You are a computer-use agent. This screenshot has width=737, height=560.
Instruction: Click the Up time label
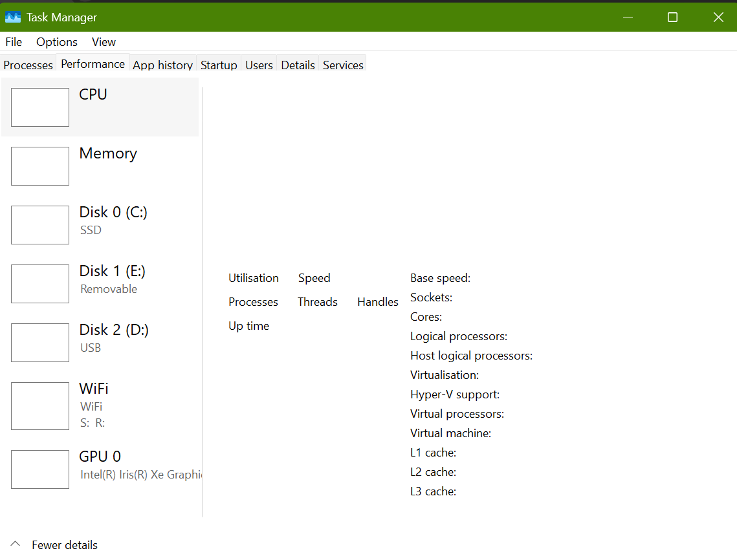(x=248, y=326)
